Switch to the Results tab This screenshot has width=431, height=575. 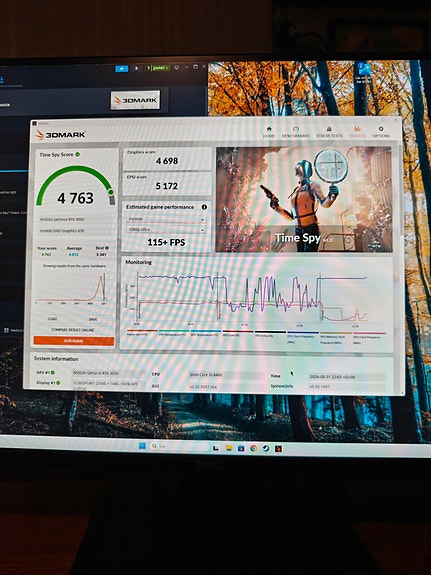(357, 132)
